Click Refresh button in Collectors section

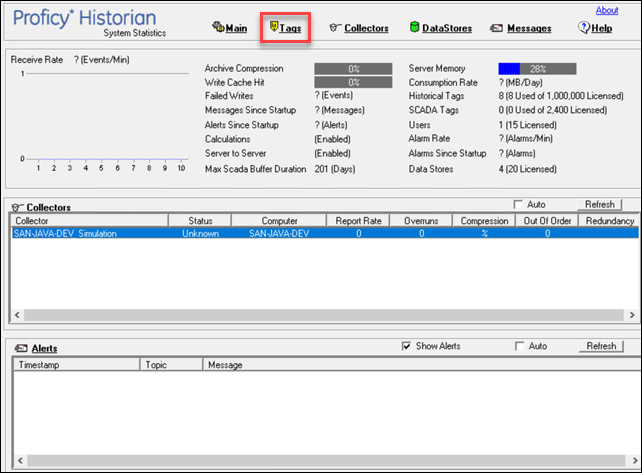[599, 204]
